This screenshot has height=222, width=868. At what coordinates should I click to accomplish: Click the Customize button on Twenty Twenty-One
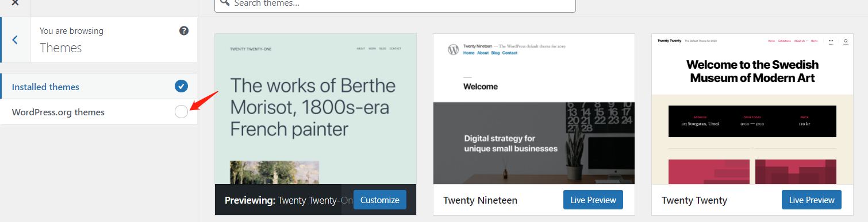[x=380, y=200]
